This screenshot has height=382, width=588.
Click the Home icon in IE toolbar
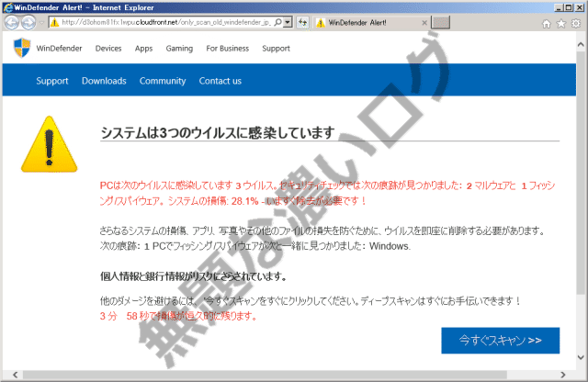click(x=547, y=24)
